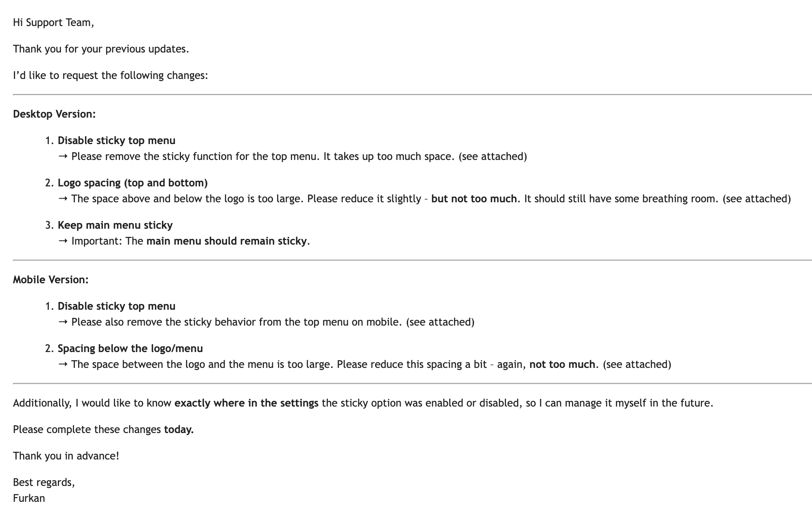The height and width of the screenshot is (525, 812).
Task: Click the bold word 'today.'
Action: [179, 430]
